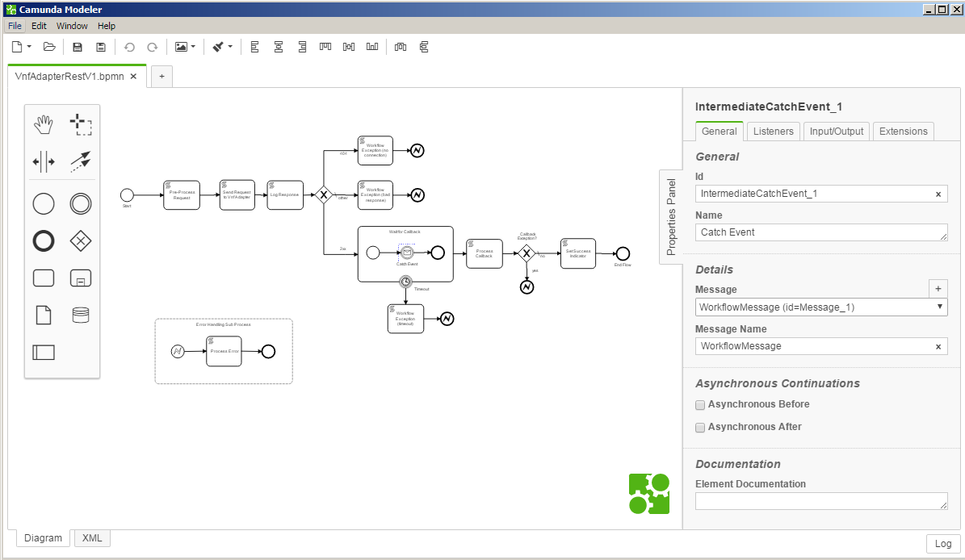Add a new message with plus button
The image size is (965, 560).
tap(938, 288)
